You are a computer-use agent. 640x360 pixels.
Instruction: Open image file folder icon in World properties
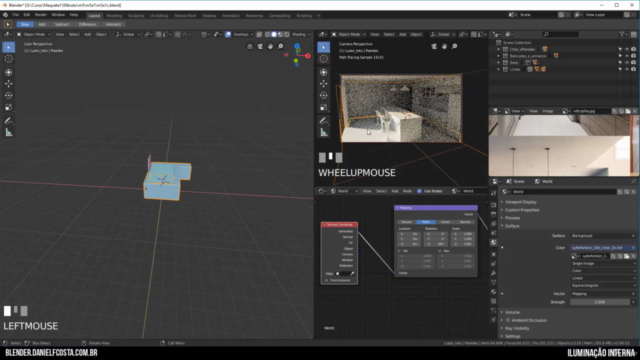[x=627, y=256]
